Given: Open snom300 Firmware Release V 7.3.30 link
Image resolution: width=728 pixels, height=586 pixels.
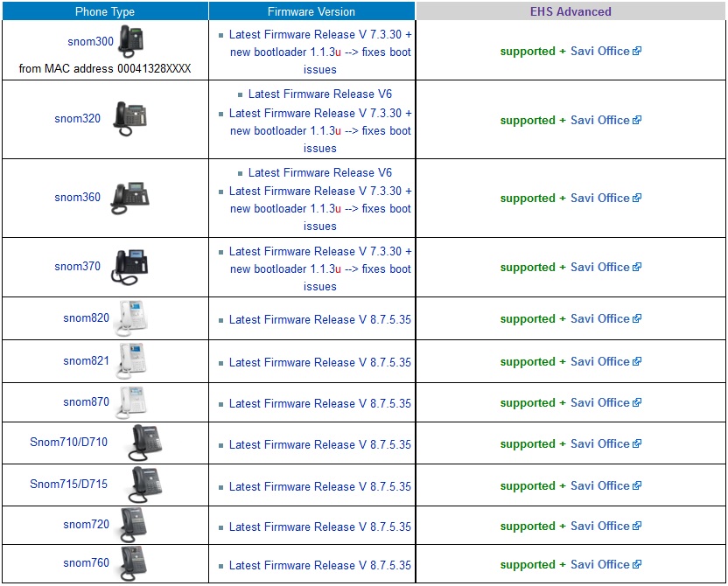Looking at the screenshot, I should [320, 52].
